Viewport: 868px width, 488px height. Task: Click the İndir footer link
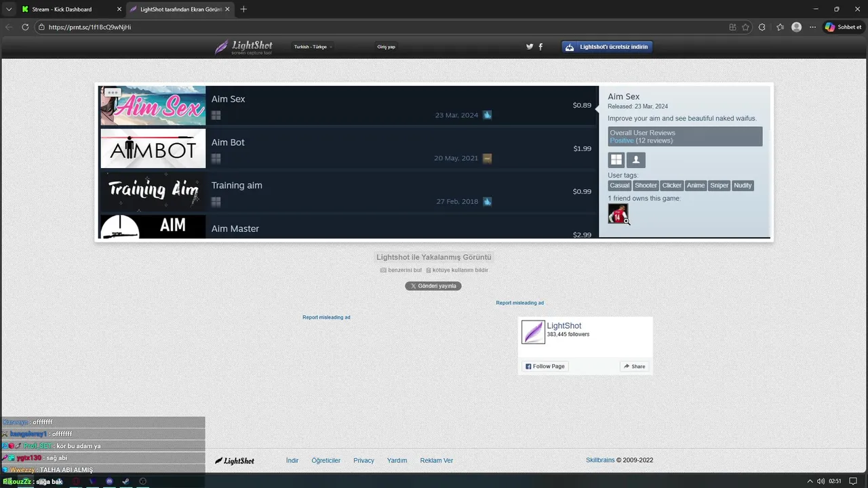pyautogui.click(x=292, y=460)
